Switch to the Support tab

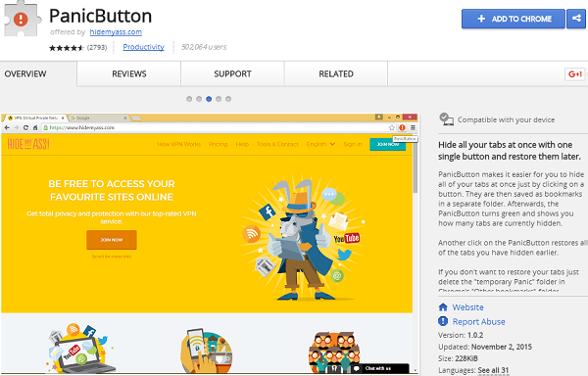click(232, 73)
